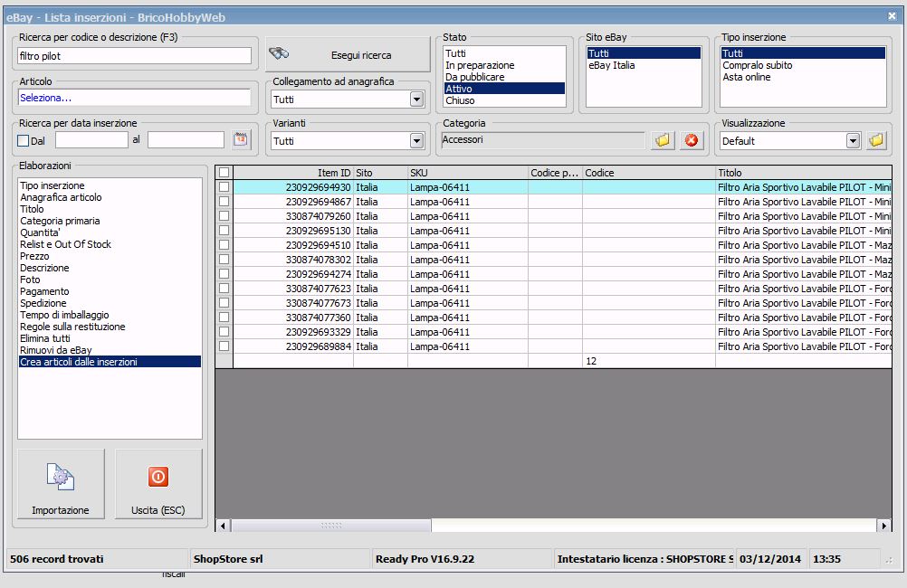The width and height of the screenshot is (907, 588).
Task: Click the search field containing filtro pilot
Action: pos(134,56)
